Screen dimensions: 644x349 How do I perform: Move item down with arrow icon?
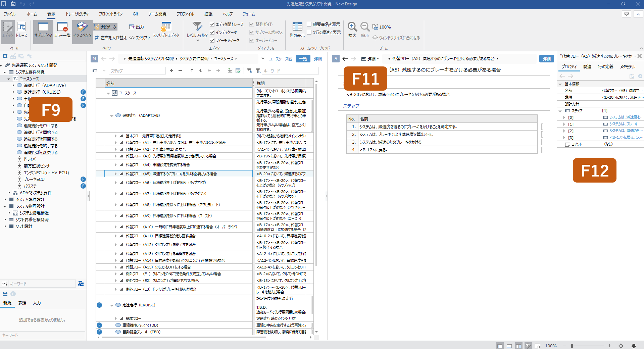click(x=201, y=70)
